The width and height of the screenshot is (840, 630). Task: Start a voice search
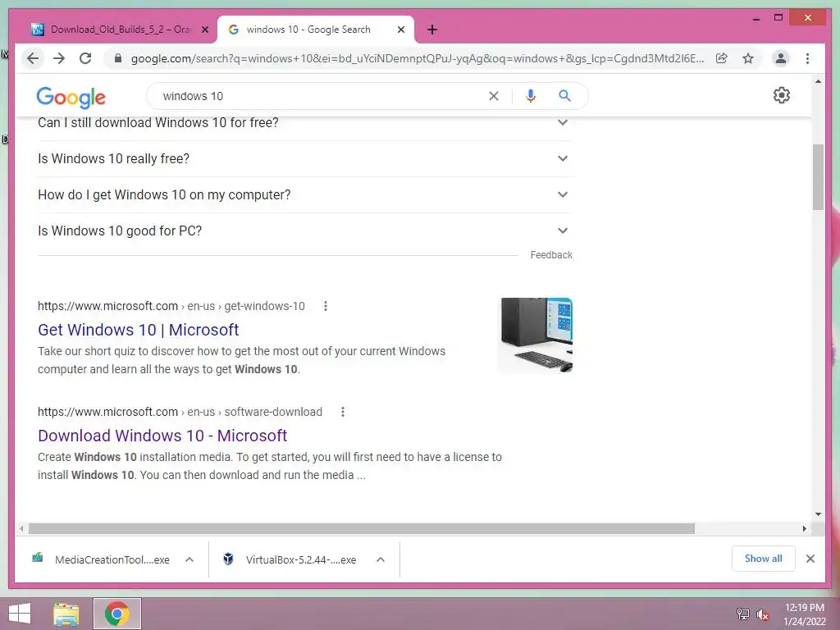pyautogui.click(x=531, y=96)
